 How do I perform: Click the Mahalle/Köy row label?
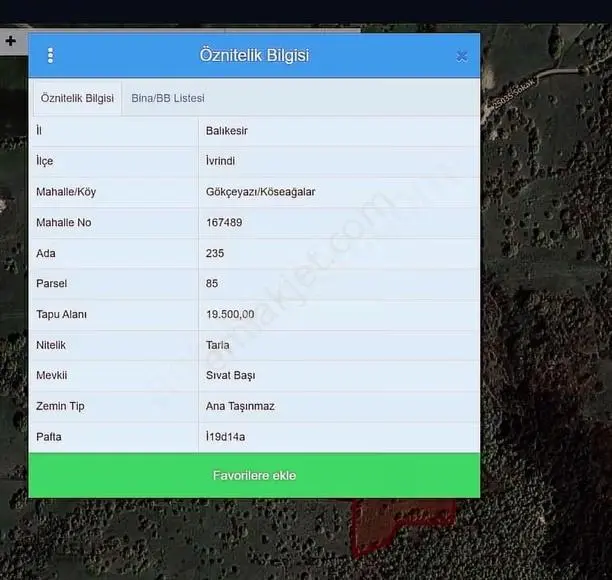[x=66, y=192]
